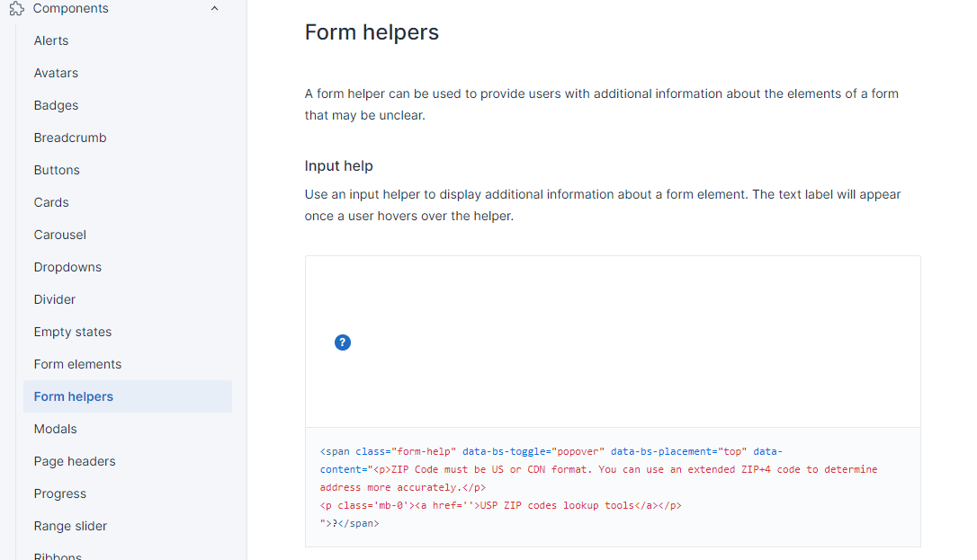The image size is (977, 560).
Task: Open Page headers documentation
Action: [74, 461]
